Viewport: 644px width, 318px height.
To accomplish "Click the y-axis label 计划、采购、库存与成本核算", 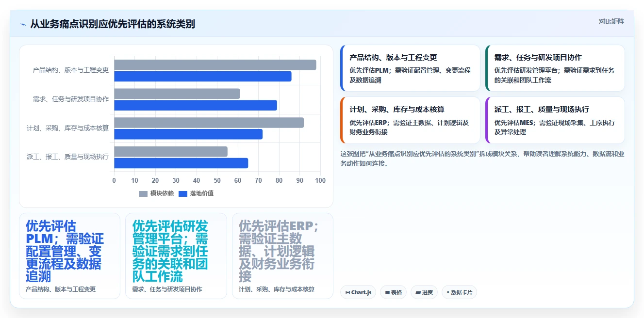I will pos(68,128).
